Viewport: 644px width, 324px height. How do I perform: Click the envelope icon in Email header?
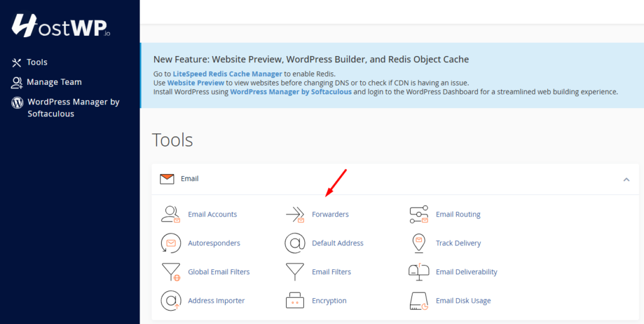pyautogui.click(x=167, y=179)
